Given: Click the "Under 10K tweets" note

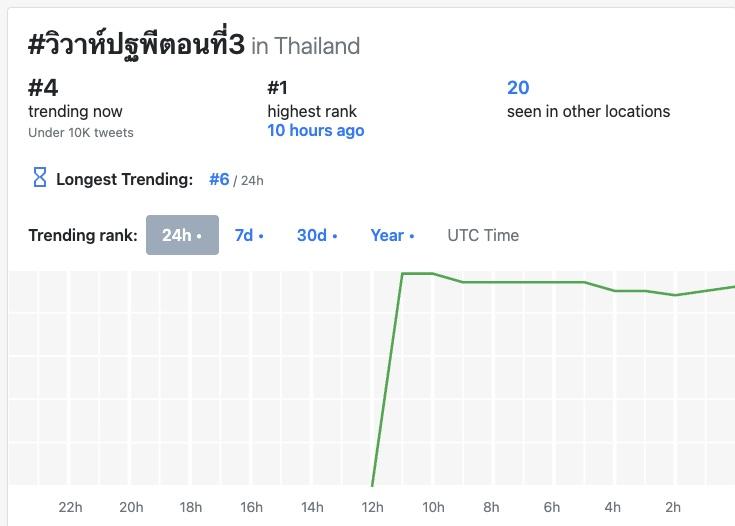Looking at the screenshot, I should 81,132.
